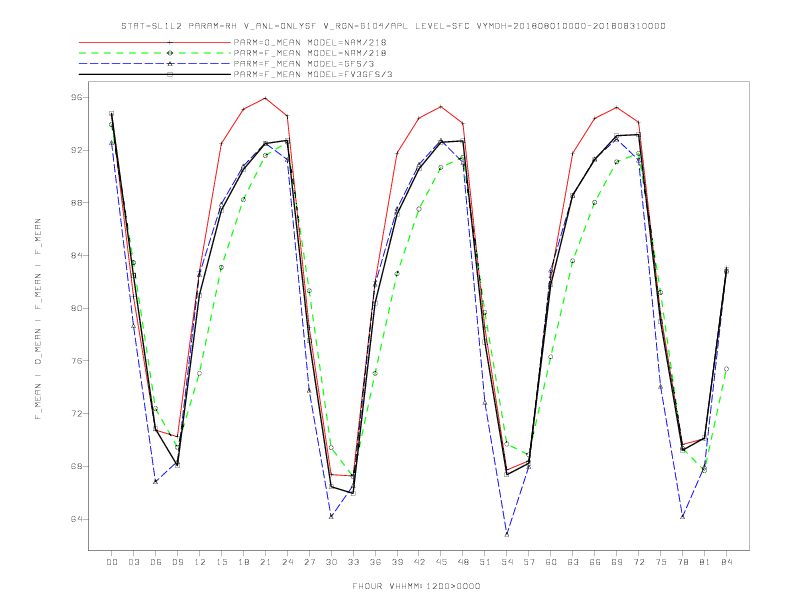
Task: Click the x-axis tick label 42
Action: (419, 562)
